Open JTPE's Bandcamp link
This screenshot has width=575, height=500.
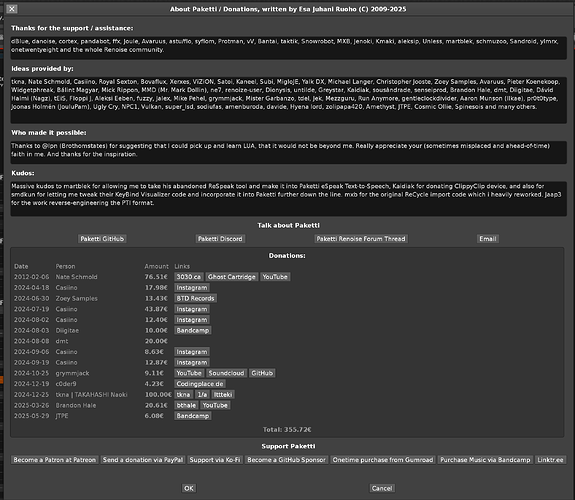point(193,416)
